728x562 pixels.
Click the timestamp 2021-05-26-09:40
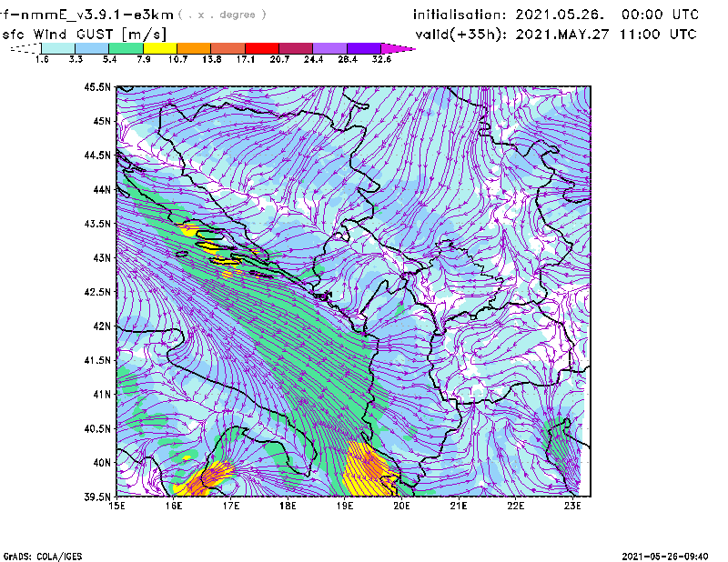(665, 557)
